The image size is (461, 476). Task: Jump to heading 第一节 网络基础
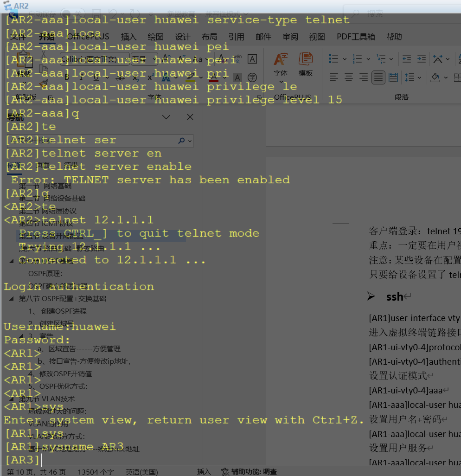click(45, 186)
